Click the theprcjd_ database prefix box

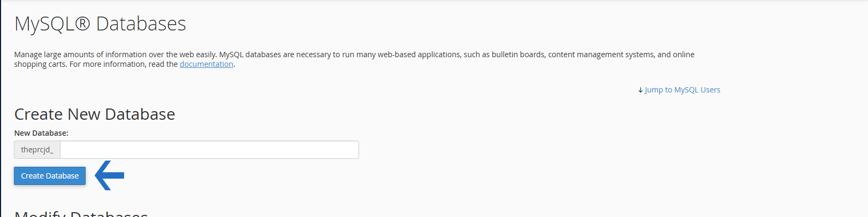(37, 150)
